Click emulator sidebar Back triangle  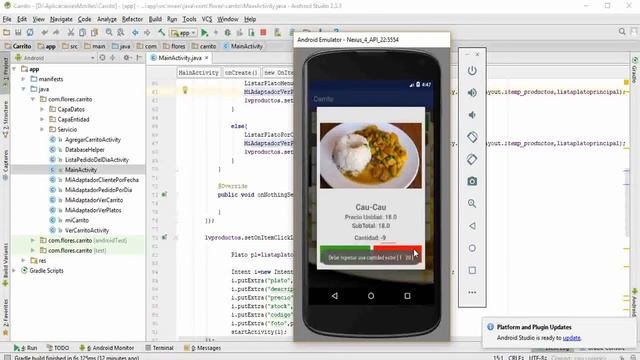pyautogui.click(x=472, y=226)
